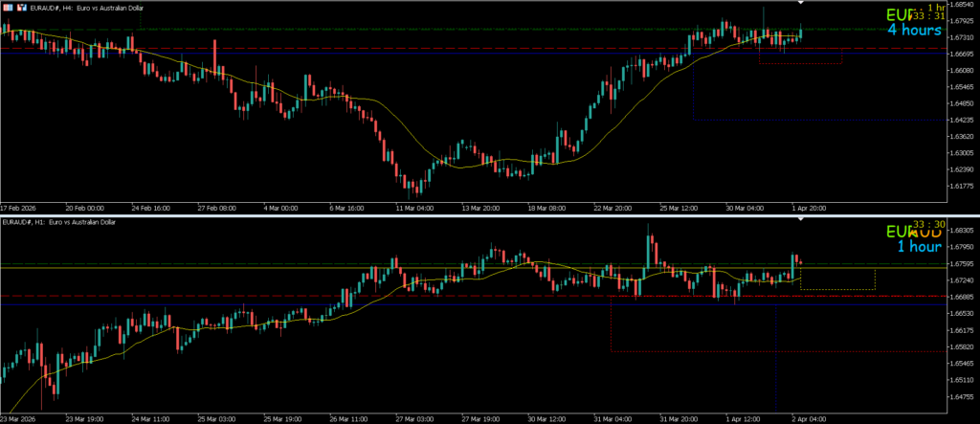Click the '1 Apr 12:00' label on H1 time axis
The image size is (980, 424).
coord(743,418)
